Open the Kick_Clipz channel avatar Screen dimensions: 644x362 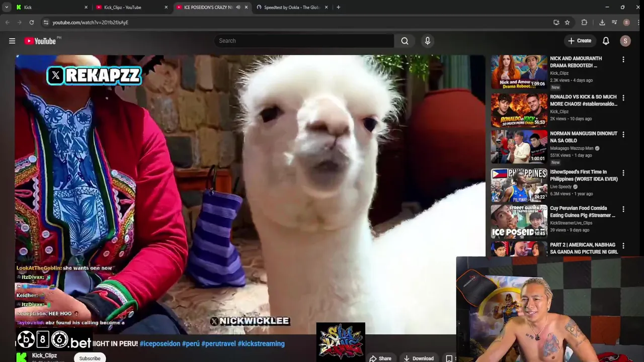21,357
